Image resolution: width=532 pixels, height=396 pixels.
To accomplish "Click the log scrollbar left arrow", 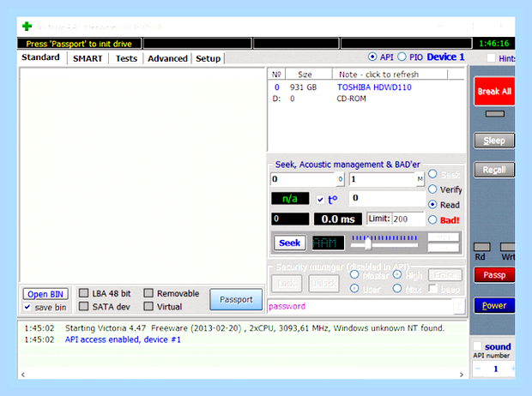I will [23, 375].
